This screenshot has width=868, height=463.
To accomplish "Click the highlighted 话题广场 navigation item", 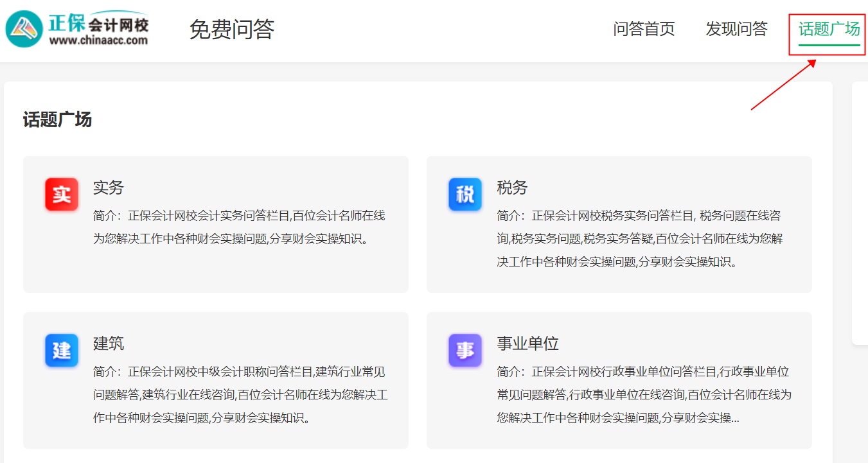I will pyautogui.click(x=826, y=29).
